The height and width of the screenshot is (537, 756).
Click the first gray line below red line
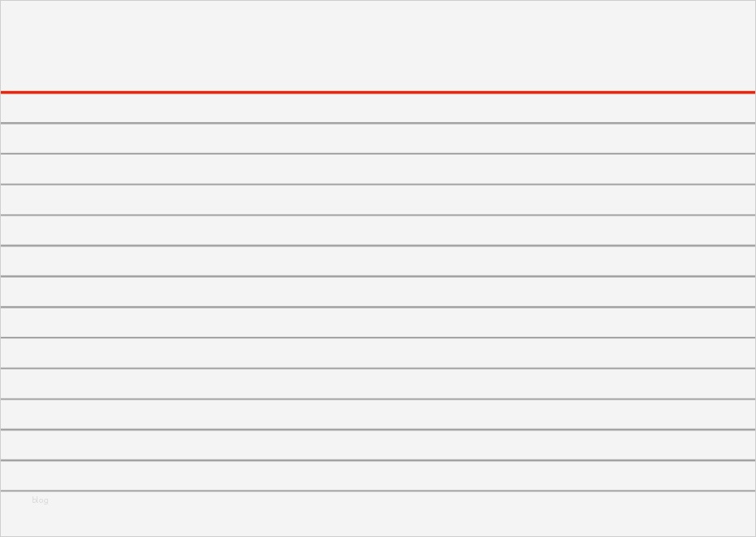[x=378, y=123]
